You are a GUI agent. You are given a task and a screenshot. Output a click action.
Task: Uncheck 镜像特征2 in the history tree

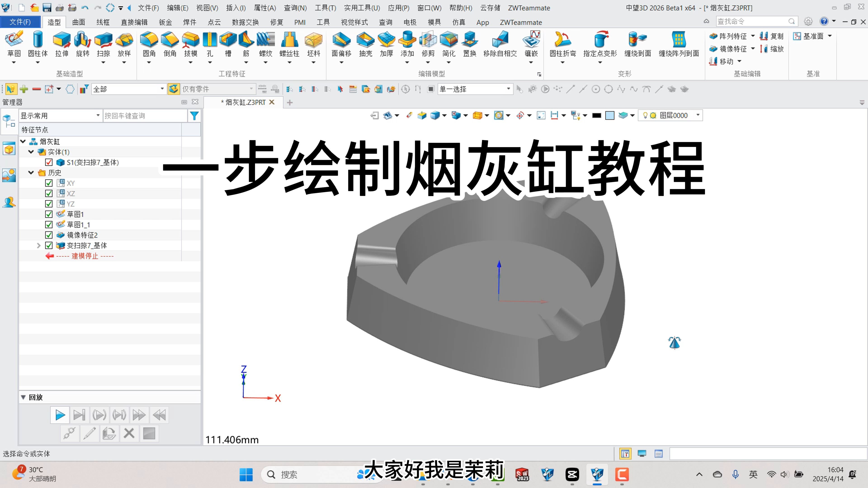tap(49, 235)
